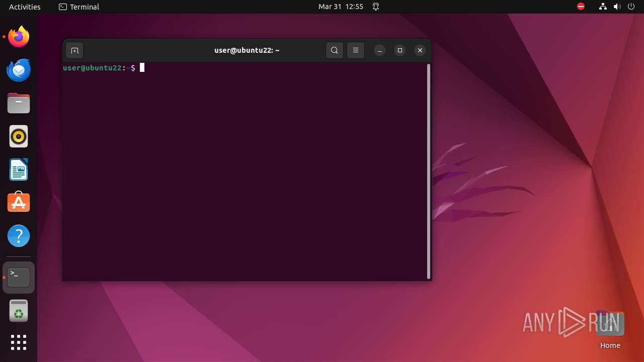This screenshot has height=362, width=644.
Task: Open a new terminal tab
Action: coord(74,50)
